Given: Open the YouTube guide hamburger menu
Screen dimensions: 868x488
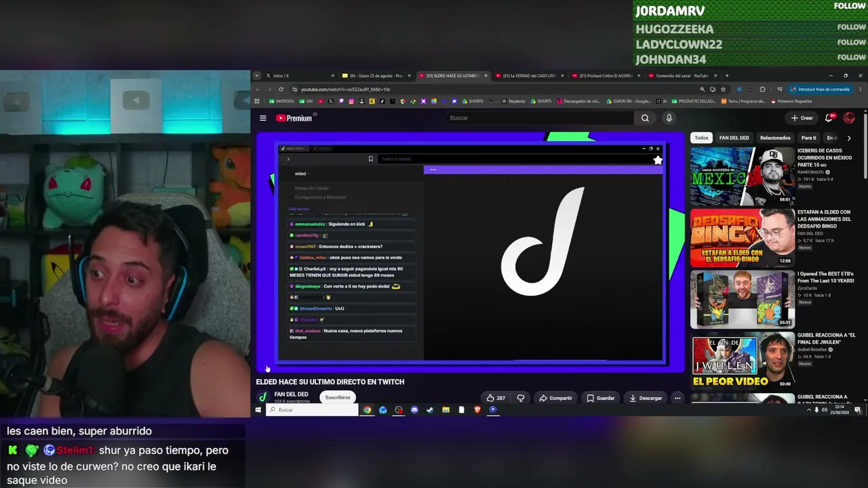Looking at the screenshot, I should coord(263,118).
